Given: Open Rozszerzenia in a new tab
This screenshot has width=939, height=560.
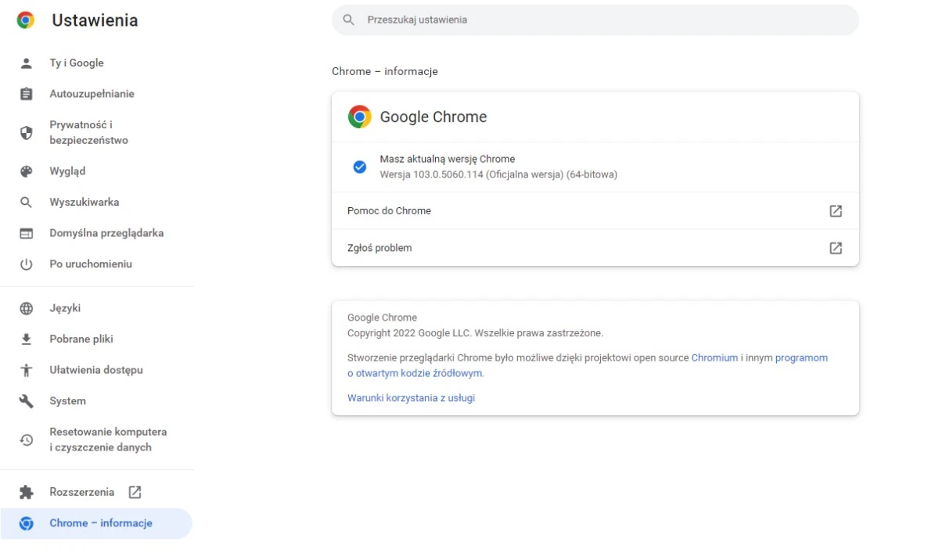Looking at the screenshot, I should click(81, 492).
